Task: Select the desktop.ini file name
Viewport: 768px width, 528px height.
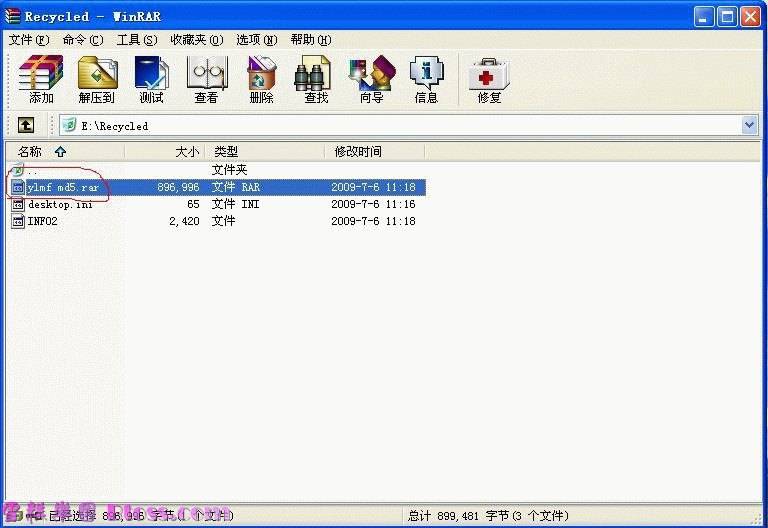Action: (60, 204)
